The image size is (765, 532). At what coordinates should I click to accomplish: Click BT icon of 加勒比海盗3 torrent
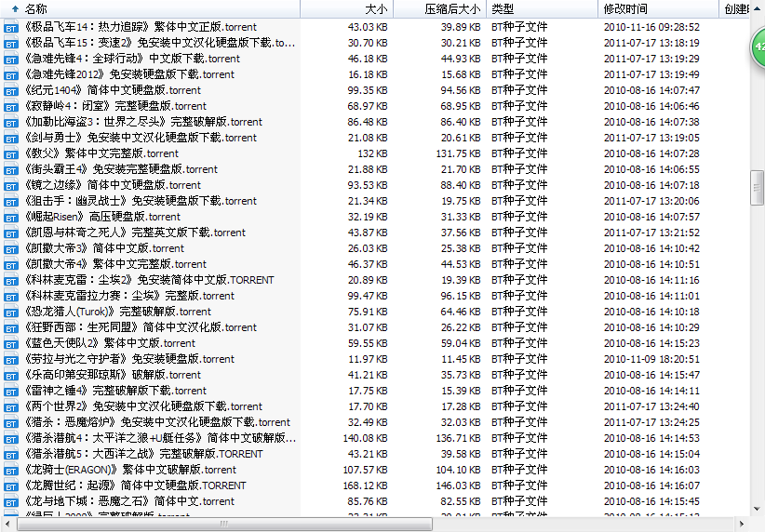tap(11, 122)
